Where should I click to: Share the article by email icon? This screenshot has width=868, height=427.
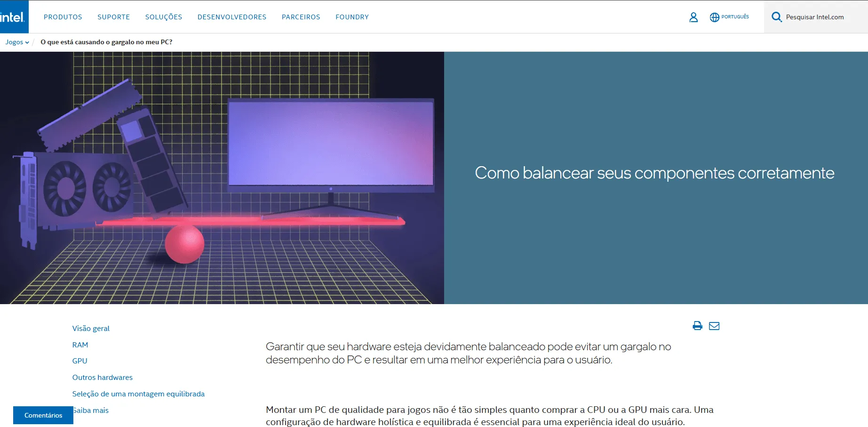click(x=714, y=326)
